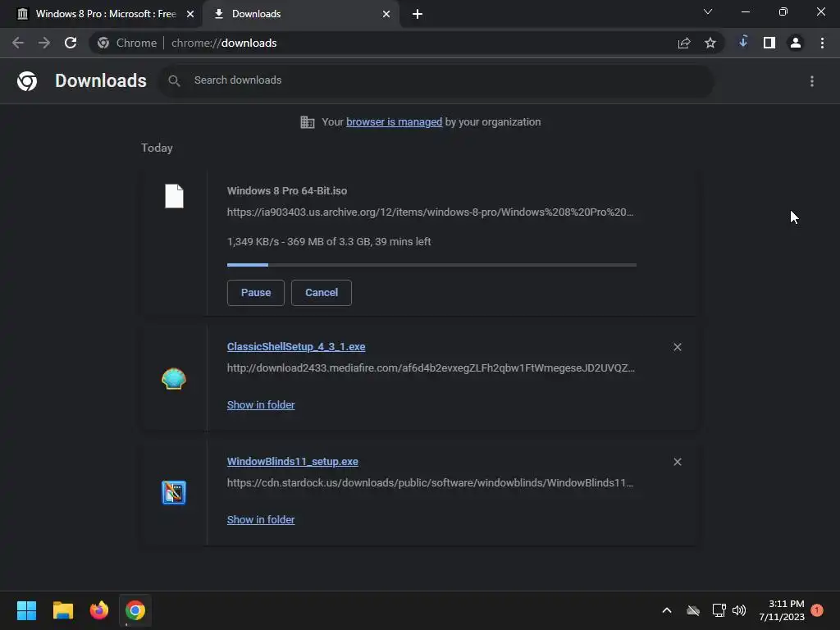
Task: Open the network tray icon
Action: point(719,610)
